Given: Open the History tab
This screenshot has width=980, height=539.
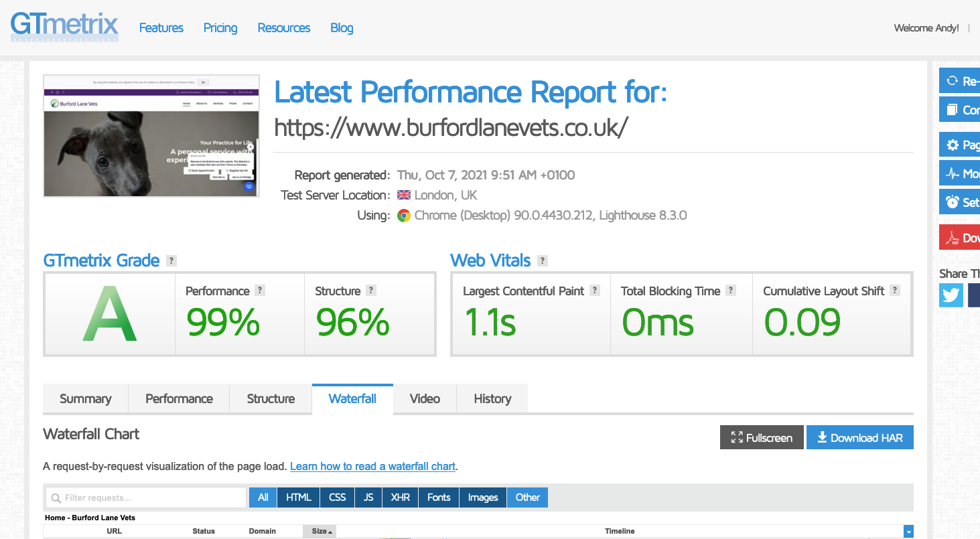Looking at the screenshot, I should coord(492,399).
